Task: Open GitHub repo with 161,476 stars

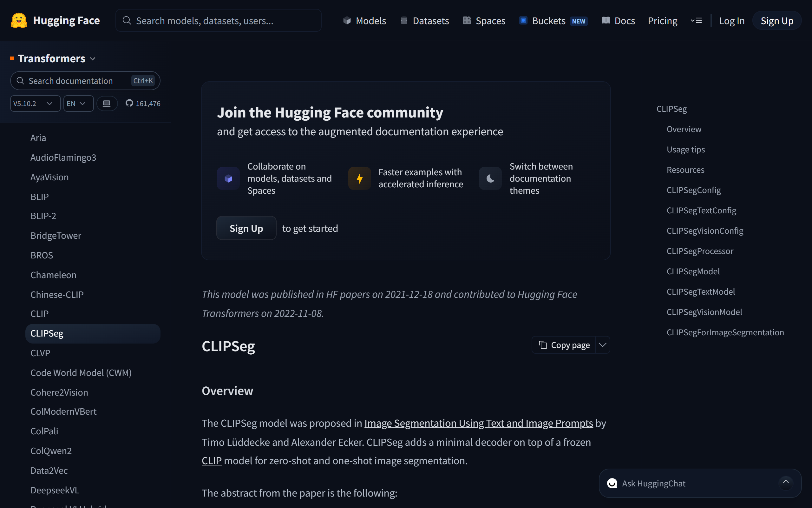Action: pos(143,104)
